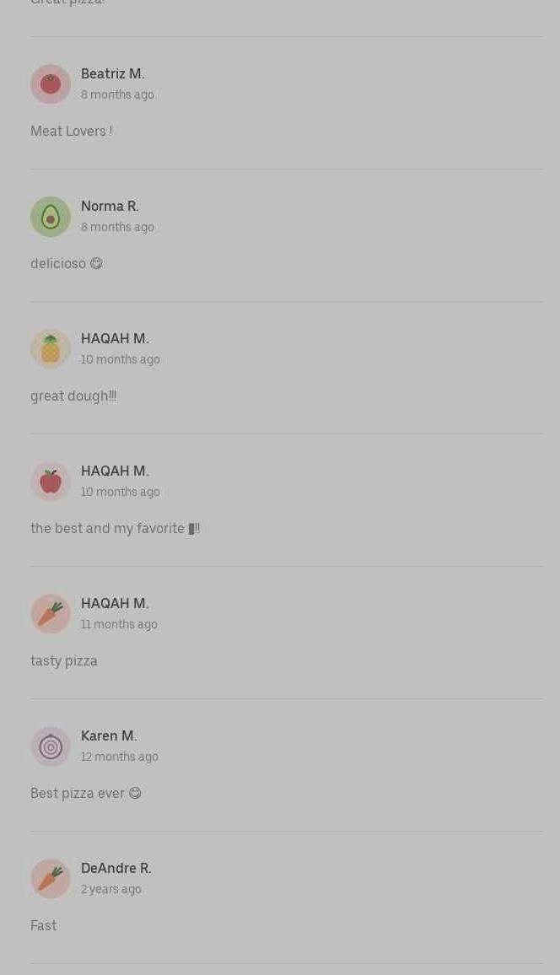The height and width of the screenshot is (975, 560).
Task: Tap the apple avatar beside HAQAH M.
Action: pyautogui.click(x=51, y=482)
